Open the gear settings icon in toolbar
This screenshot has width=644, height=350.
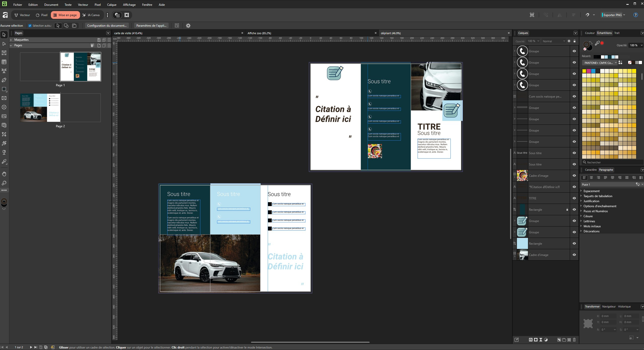point(188,26)
